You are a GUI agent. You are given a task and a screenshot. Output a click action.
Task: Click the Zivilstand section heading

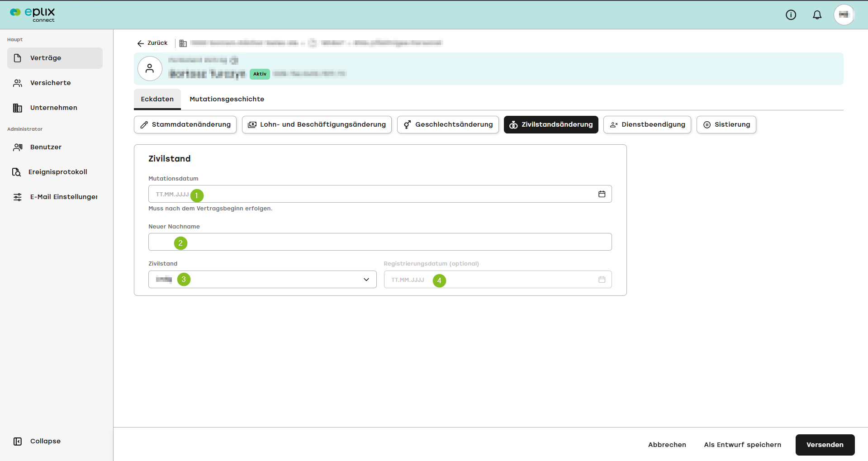(x=170, y=159)
